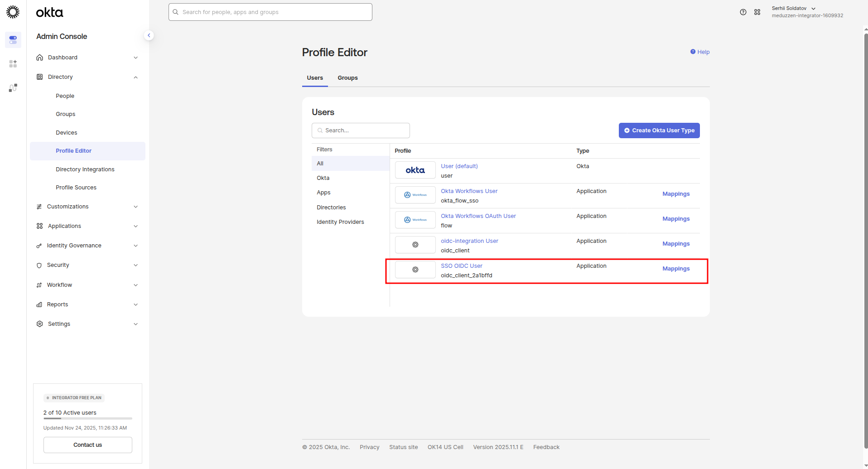This screenshot has height=469, width=868.
Task: Expand the Reports chevron
Action: click(135, 305)
